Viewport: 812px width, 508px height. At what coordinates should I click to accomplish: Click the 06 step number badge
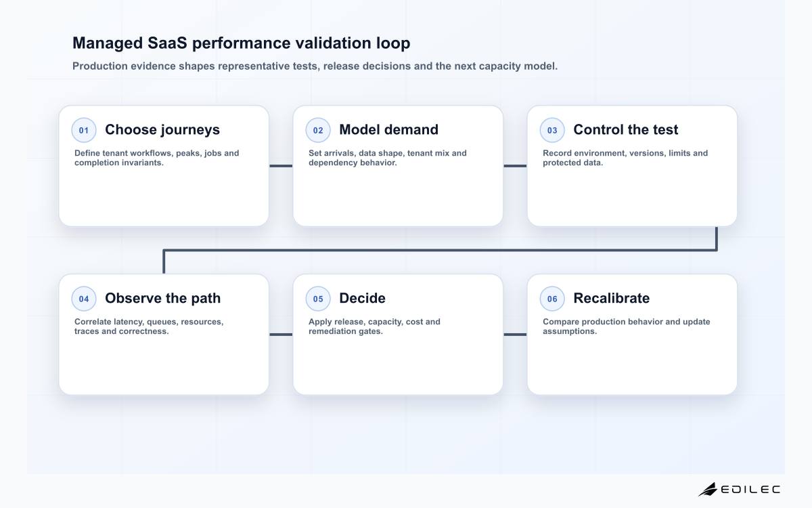552,299
